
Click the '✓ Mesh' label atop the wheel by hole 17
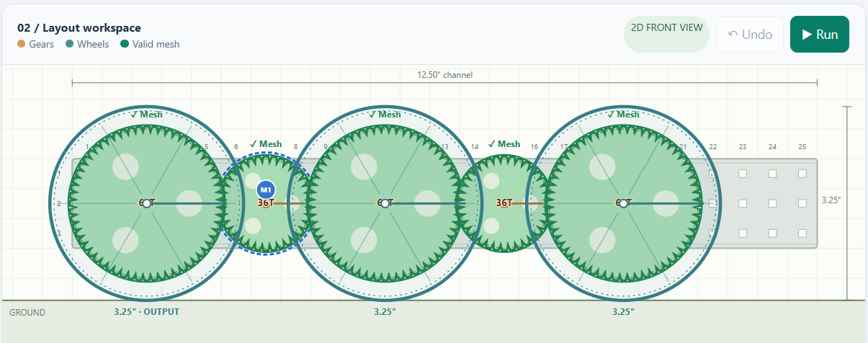(623, 115)
